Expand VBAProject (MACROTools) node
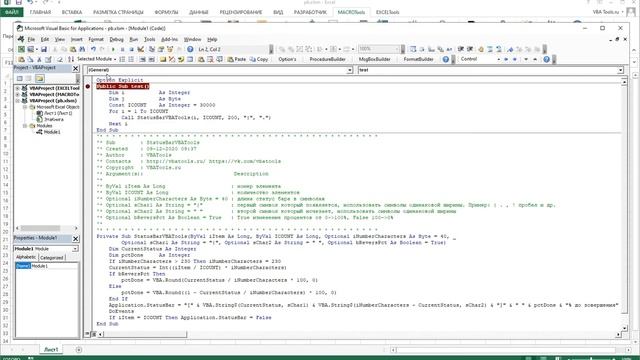The height and width of the screenshot is (360, 640). click(18, 94)
